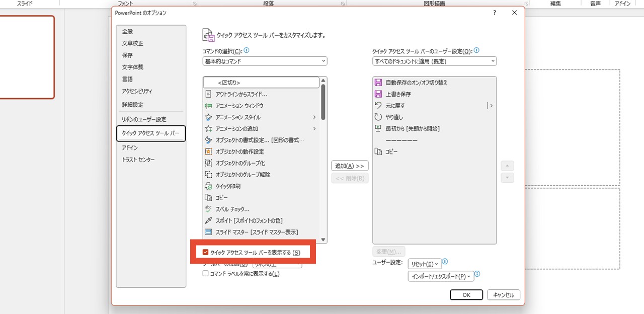644x314 pixels.
Task: Open the Customize Ribbon options tab
Action: pyautogui.click(x=151, y=119)
